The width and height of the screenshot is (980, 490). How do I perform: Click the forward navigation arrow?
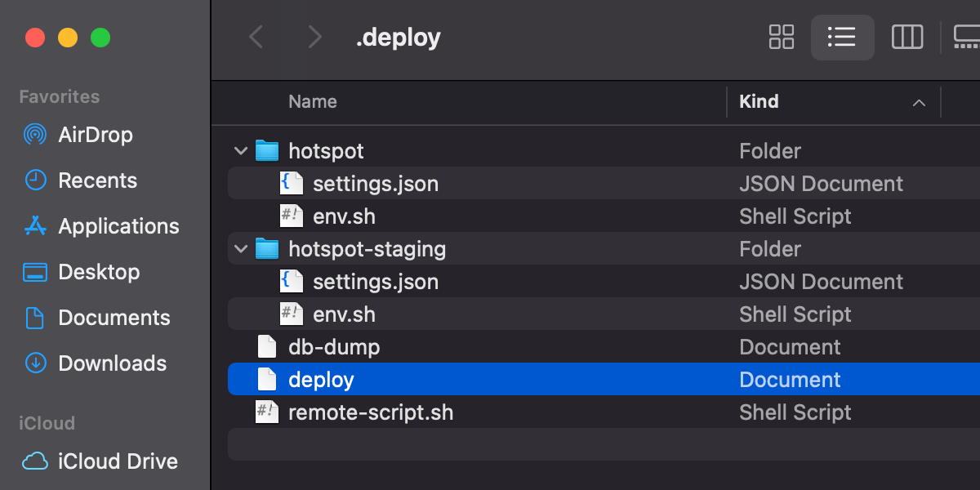(314, 37)
